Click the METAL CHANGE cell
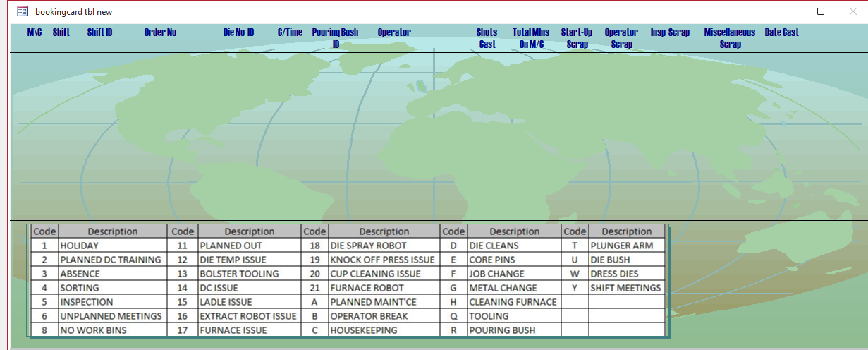This screenshot has height=350, width=868. (514, 288)
